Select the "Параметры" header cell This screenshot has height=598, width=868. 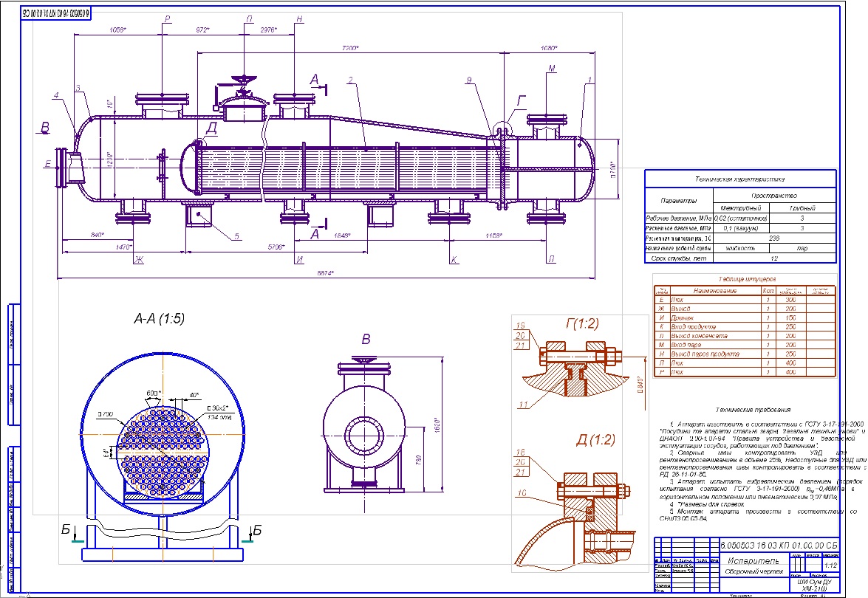pos(679,200)
